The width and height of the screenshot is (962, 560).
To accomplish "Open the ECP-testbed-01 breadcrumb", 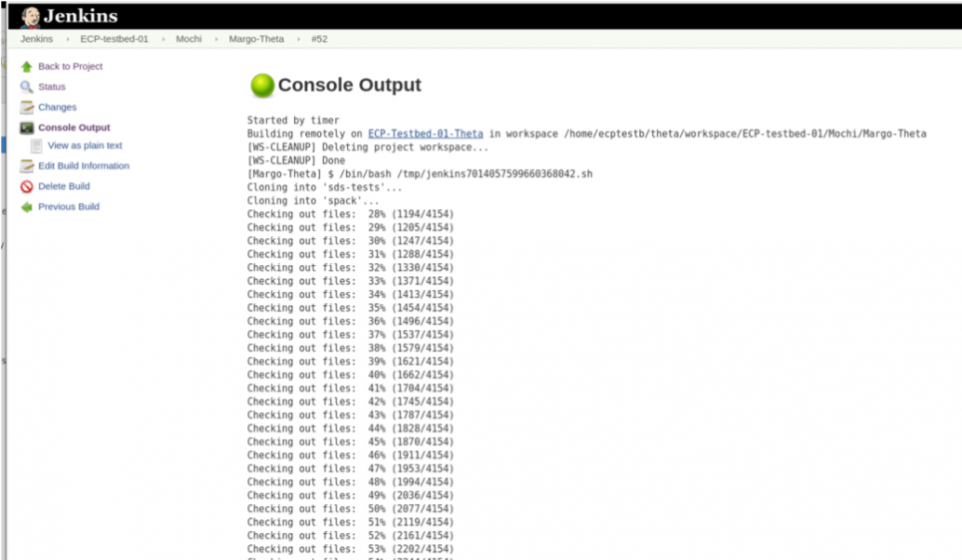I will pyautogui.click(x=114, y=39).
